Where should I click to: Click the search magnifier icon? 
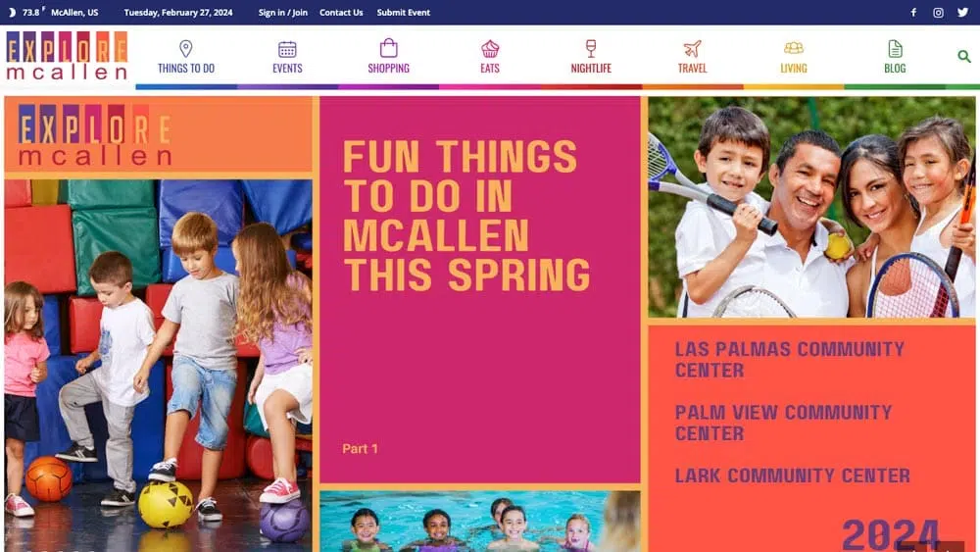[963, 57]
